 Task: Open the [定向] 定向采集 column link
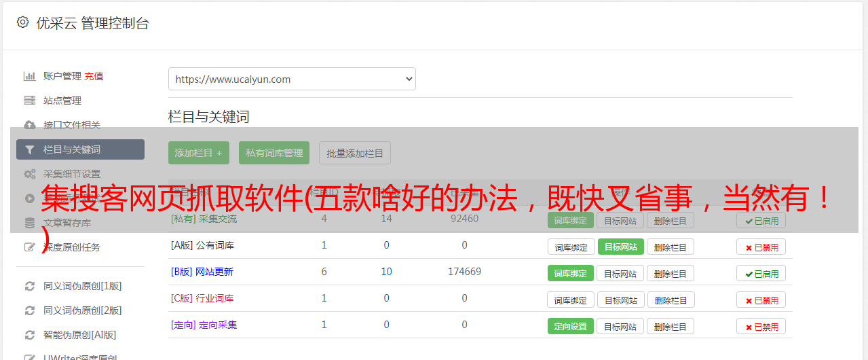click(204, 325)
